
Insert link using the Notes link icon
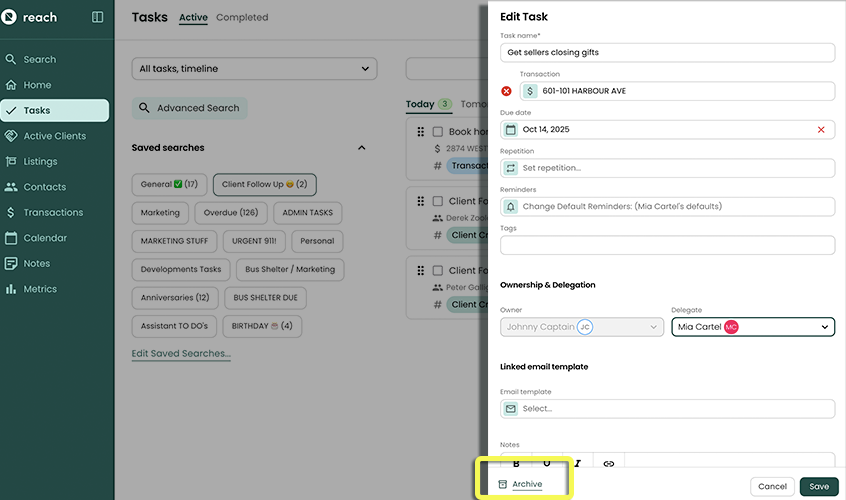[608, 464]
